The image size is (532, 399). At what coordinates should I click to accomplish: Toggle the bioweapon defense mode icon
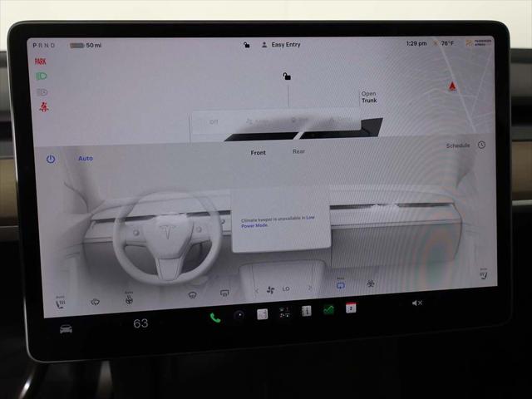coord(371,283)
